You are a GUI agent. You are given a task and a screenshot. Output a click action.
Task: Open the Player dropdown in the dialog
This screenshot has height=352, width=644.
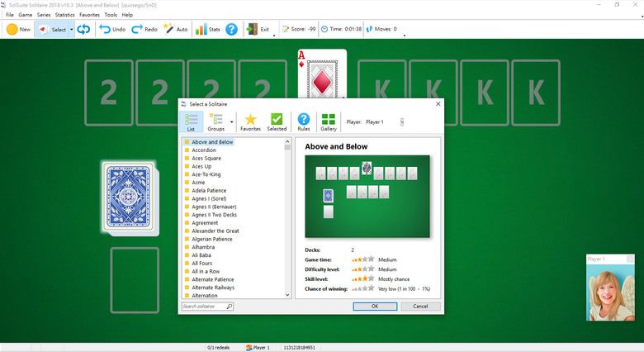coord(402,121)
